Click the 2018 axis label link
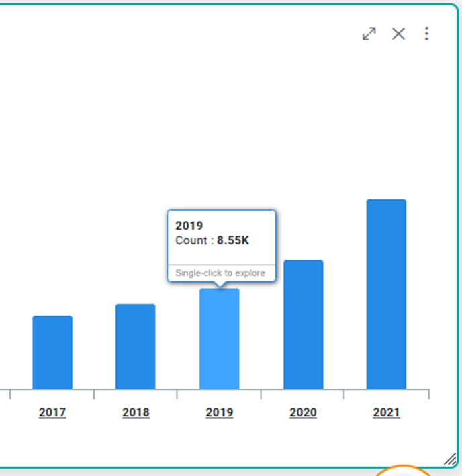 (x=136, y=412)
